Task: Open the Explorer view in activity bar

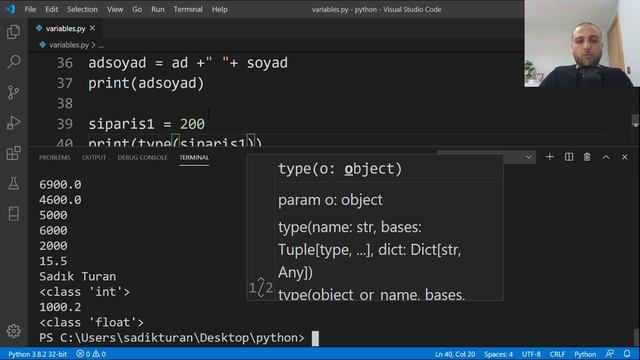Action: [13, 32]
